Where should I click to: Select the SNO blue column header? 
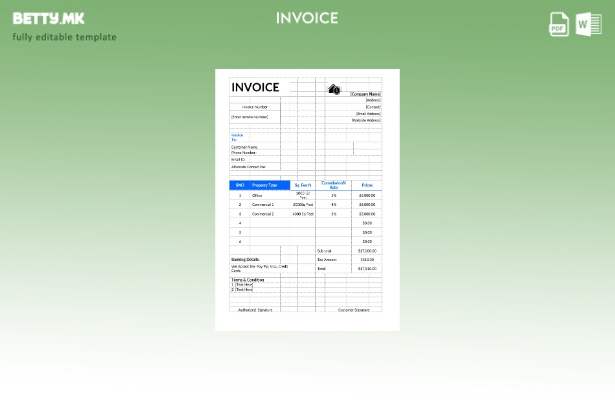[240, 185]
